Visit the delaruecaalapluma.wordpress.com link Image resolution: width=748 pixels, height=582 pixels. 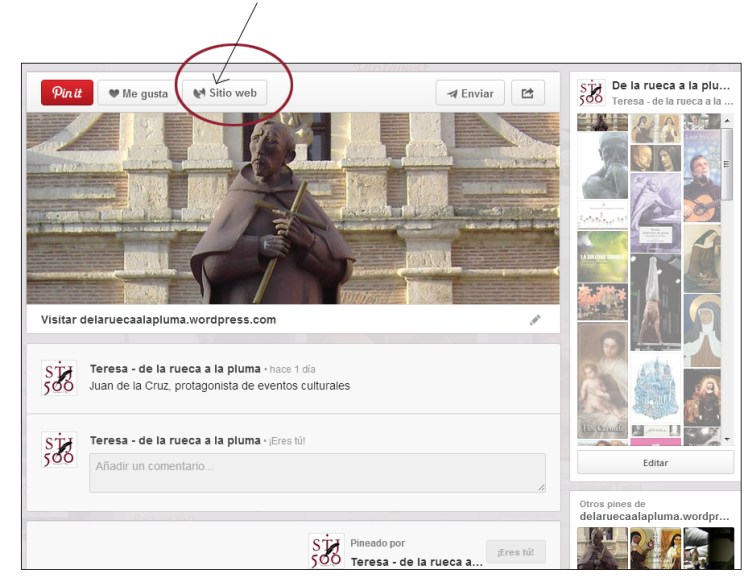[158, 320]
